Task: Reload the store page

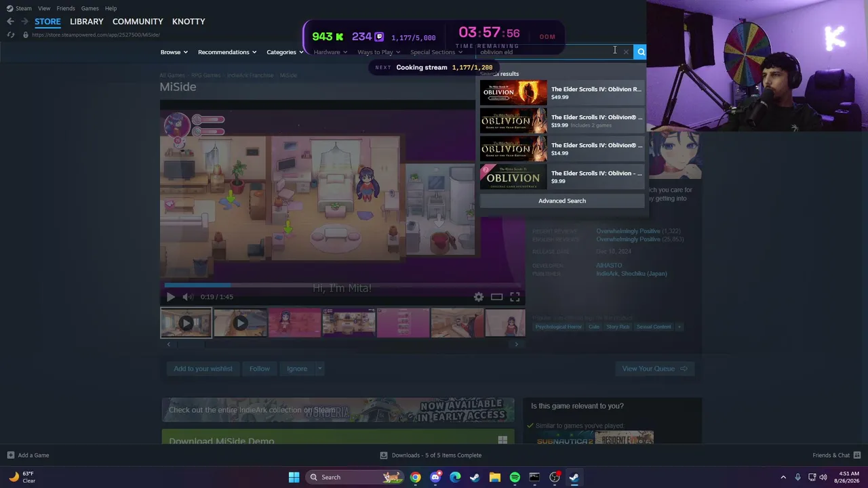Action: [x=11, y=35]
